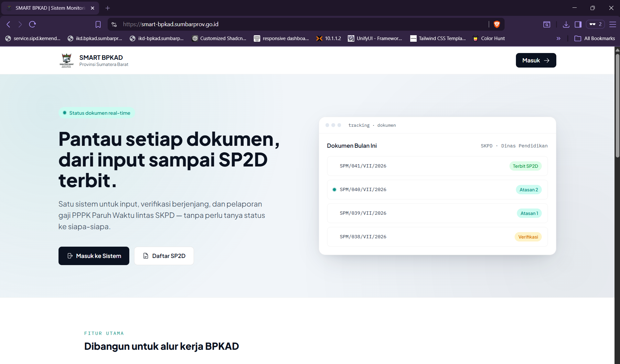The image size is (620, 364).
Task: Open a new tab with the plus icon
Action: tap(108, 8)
